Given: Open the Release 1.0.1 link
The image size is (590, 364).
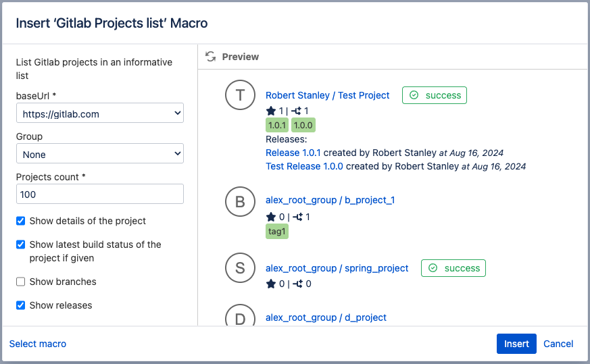Looking at the screenshot, I should [293, 153].
